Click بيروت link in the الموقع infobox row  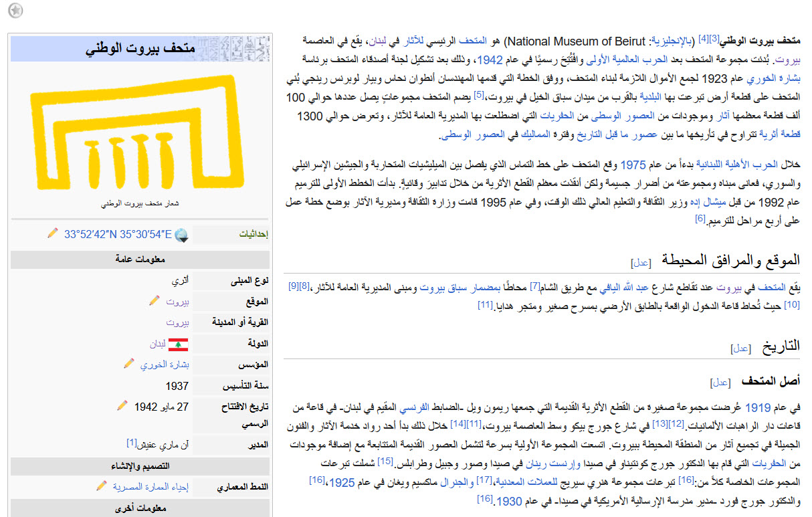177,302
